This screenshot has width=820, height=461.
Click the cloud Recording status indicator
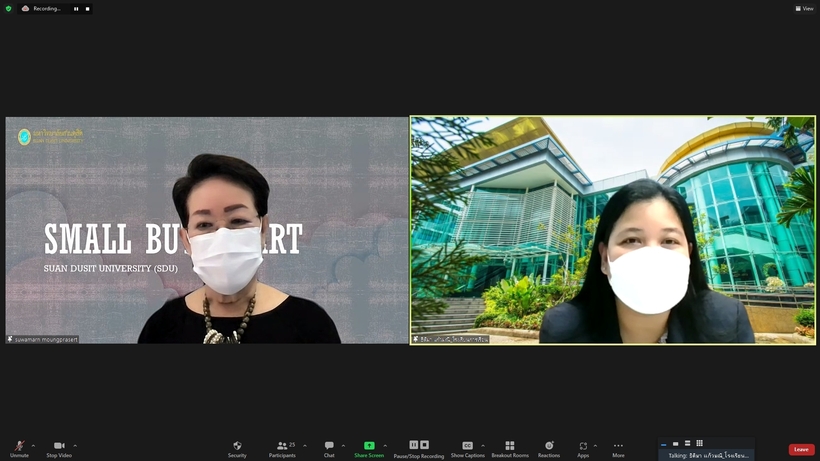(41, 8)
